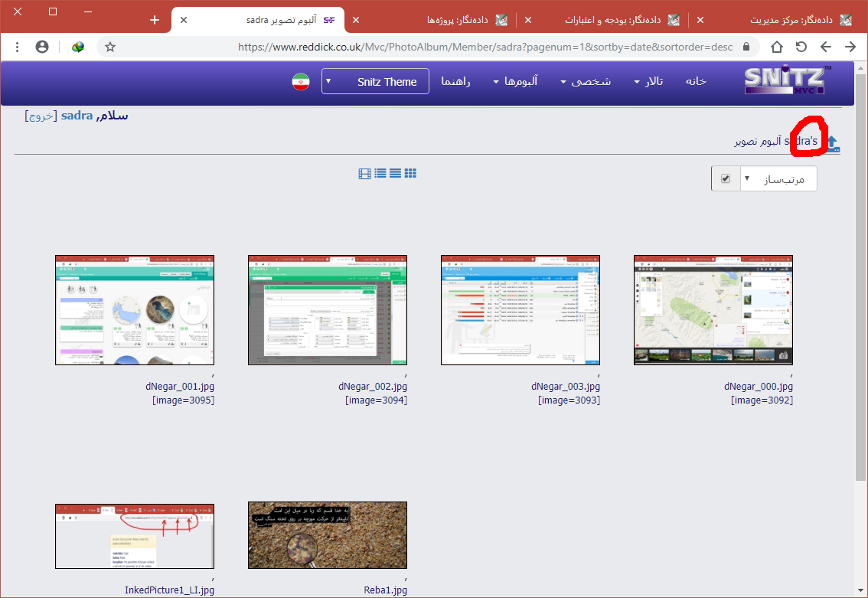Open the dNegar_000.jpg map thumbnail
The image size is (868, 598).
713,310
